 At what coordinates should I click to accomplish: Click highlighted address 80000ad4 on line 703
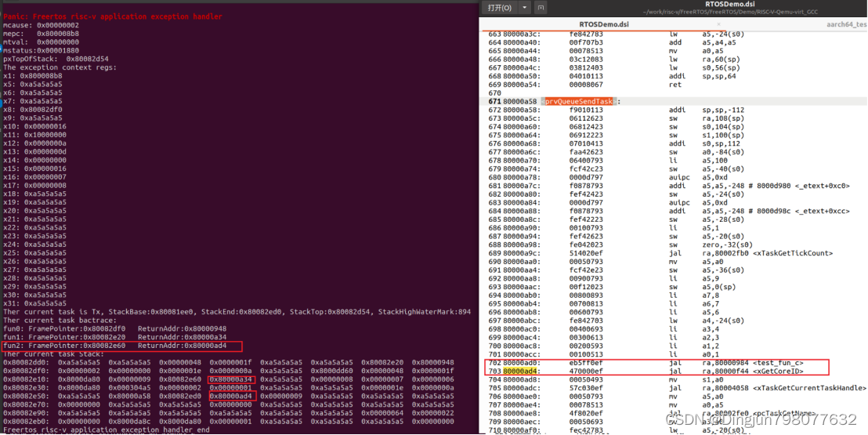coord(521,372)
